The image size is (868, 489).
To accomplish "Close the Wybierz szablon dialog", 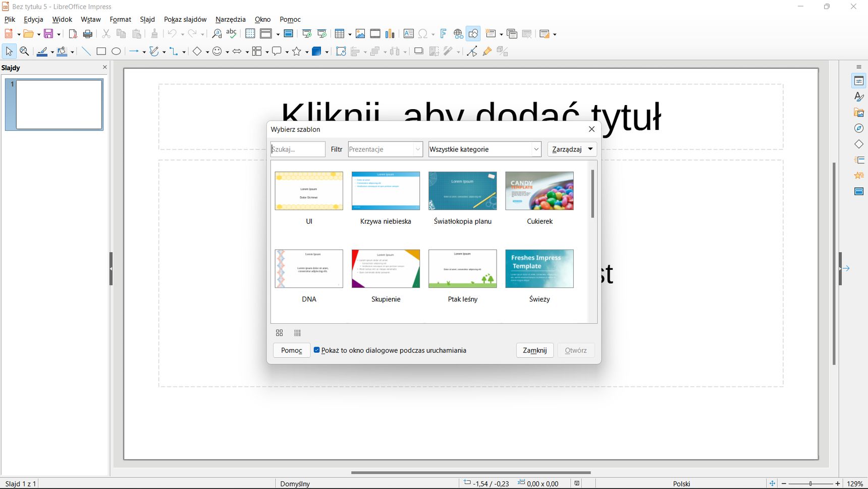I will click(591, 129).
